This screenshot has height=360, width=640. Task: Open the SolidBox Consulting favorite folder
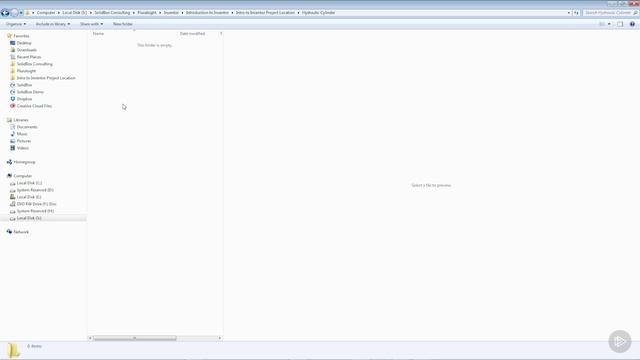pyautogui.click(x=35, y=64)
